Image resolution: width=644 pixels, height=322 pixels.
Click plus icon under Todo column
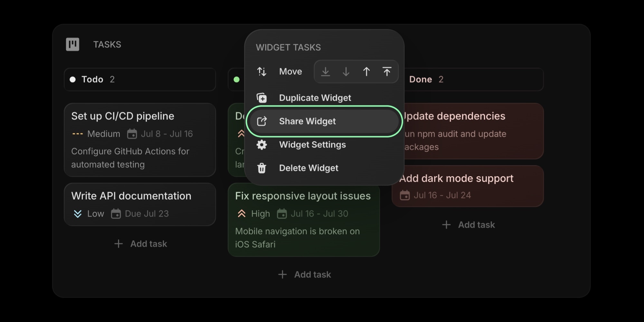point(118,244)
